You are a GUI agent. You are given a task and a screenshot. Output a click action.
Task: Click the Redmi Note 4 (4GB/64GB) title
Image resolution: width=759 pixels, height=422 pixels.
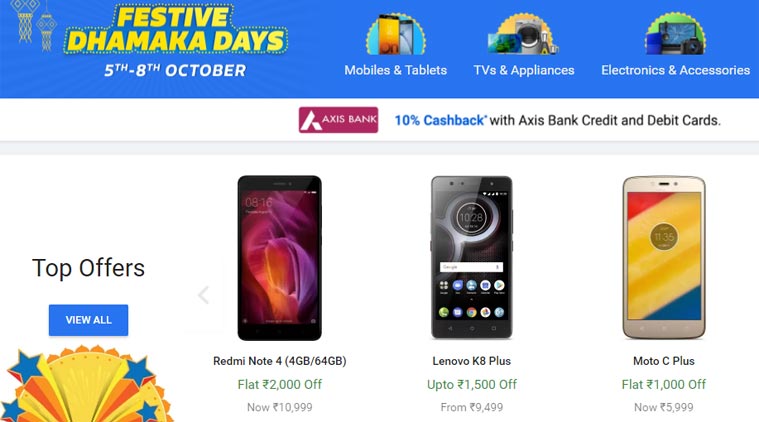(x=280, y=361)
